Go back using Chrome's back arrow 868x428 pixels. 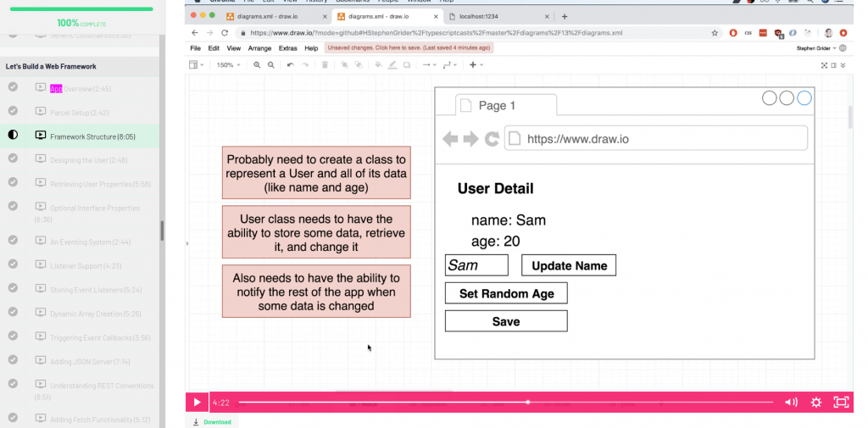195,33
